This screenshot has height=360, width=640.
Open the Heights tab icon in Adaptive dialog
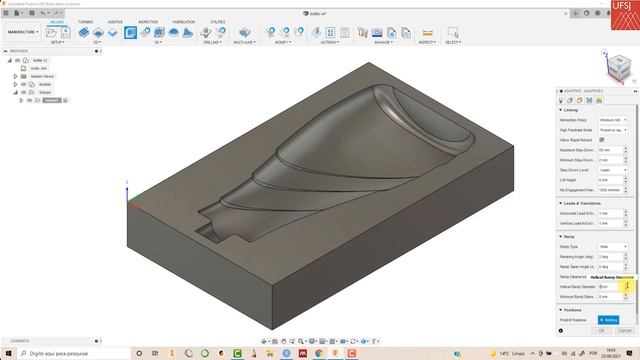[580, 100]
